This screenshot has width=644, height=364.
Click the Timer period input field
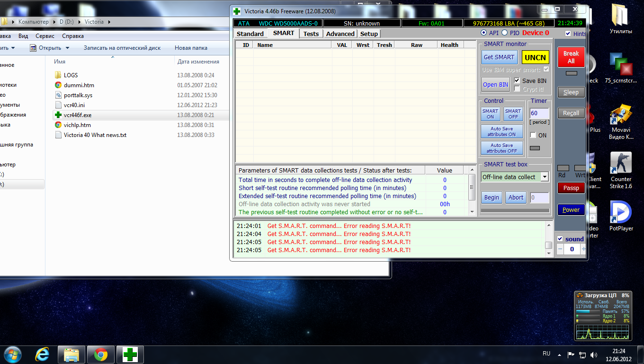coord(539,113)
